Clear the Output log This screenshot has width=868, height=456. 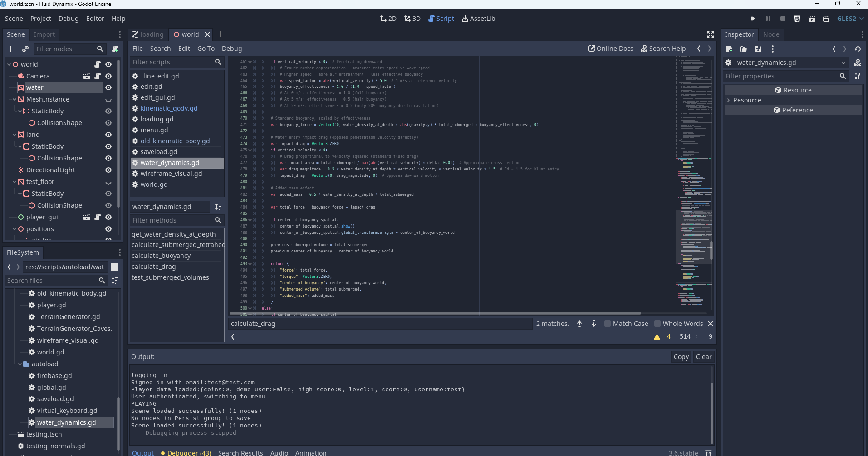(703, 357)
